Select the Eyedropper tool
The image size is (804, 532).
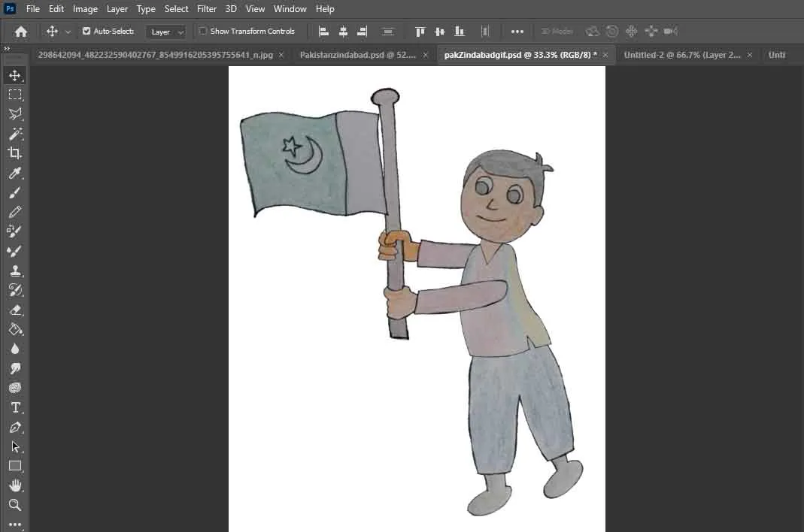(x=14, y=174)
